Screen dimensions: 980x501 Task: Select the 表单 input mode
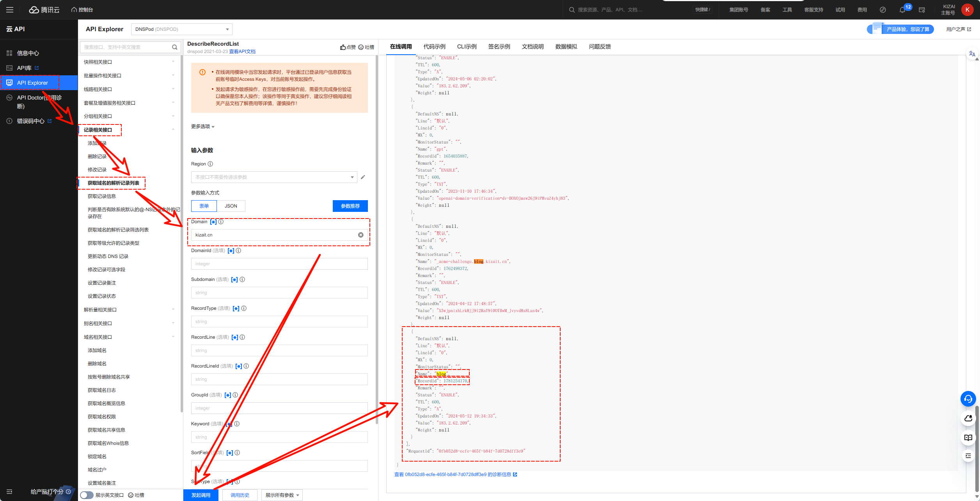tap(204, 206)
